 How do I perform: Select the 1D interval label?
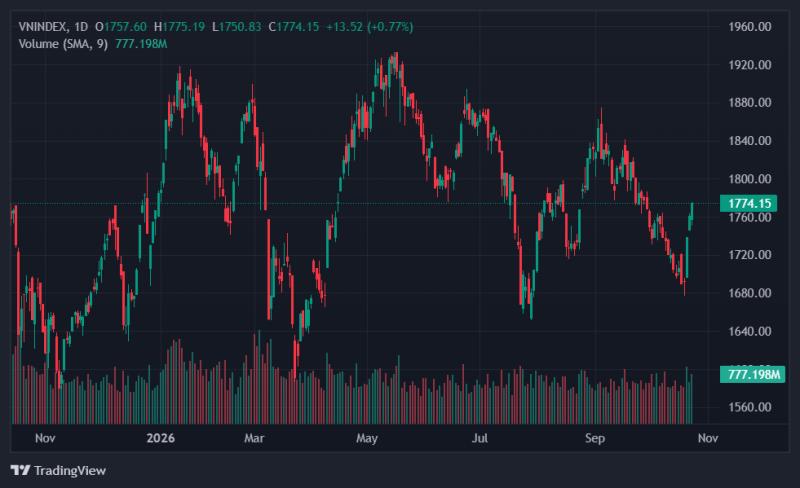coord(81,27)
